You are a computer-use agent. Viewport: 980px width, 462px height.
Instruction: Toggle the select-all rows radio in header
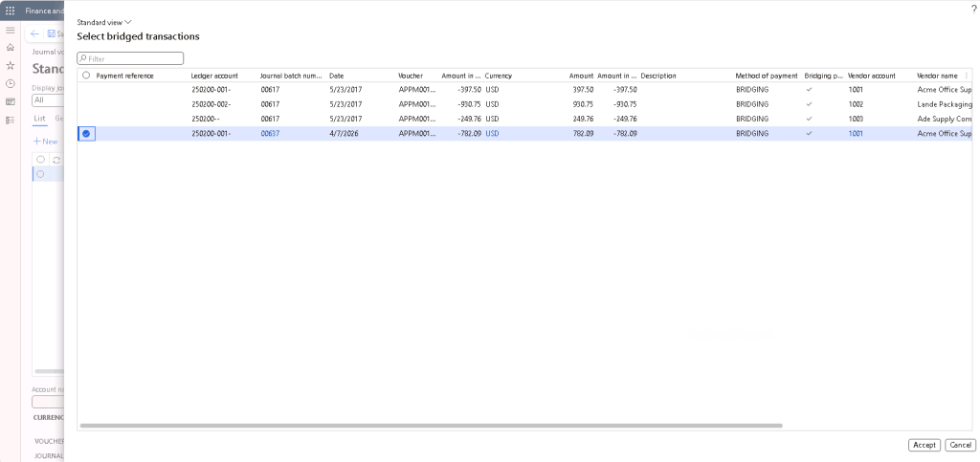(86, 76)
